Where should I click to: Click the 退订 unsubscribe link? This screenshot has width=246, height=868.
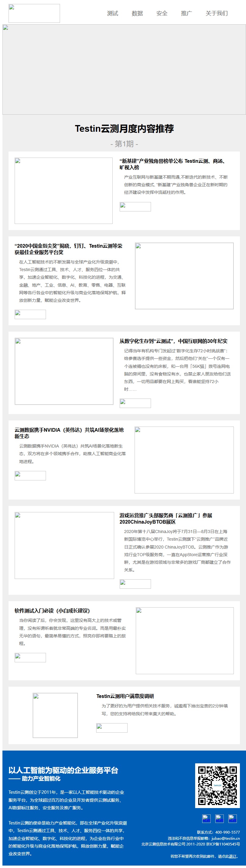tap(233, 856)
